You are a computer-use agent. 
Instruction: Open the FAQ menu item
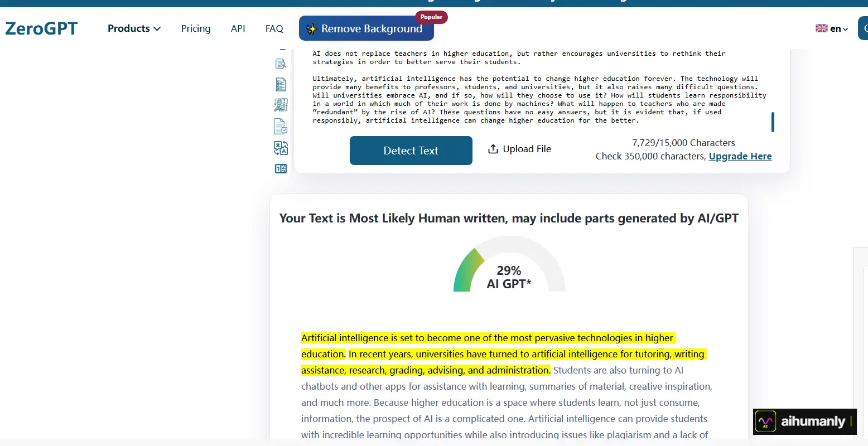tap(274, 28)
